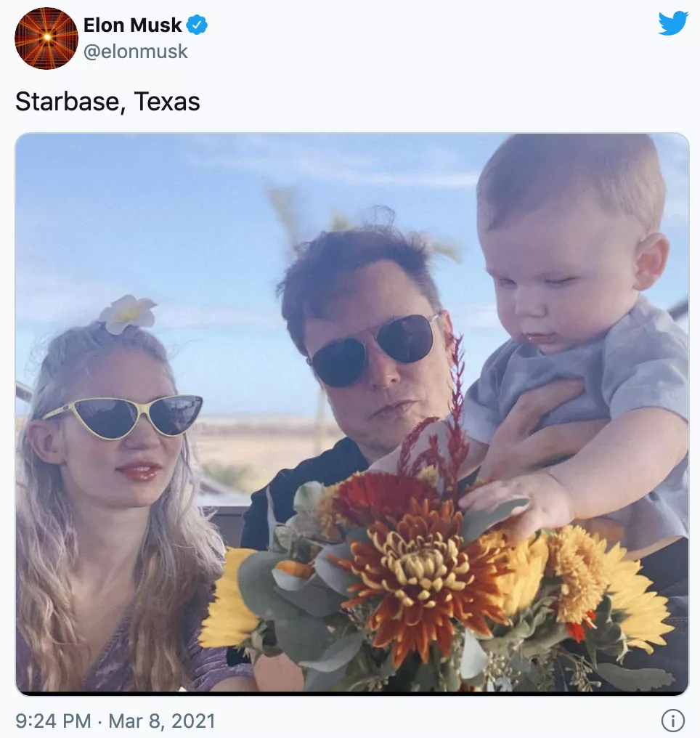The height and width of the screenshot is (738, 700).
Task: Click the 'Starbase, Texas' tweet text
Action: [107, 101]
